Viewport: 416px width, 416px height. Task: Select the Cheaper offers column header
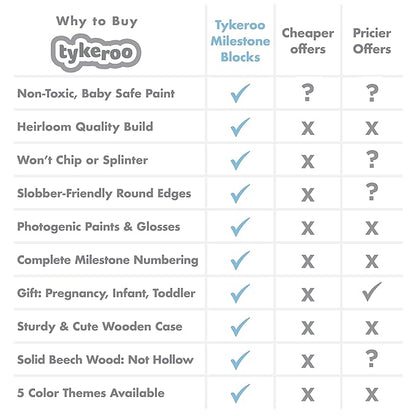[308, 41]
